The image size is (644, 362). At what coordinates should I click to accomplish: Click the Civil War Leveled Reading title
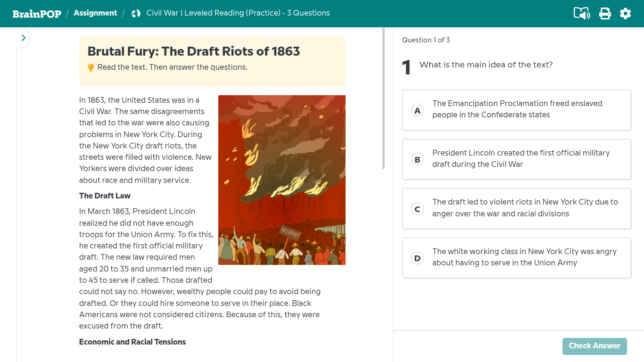(x=238, y=13)
